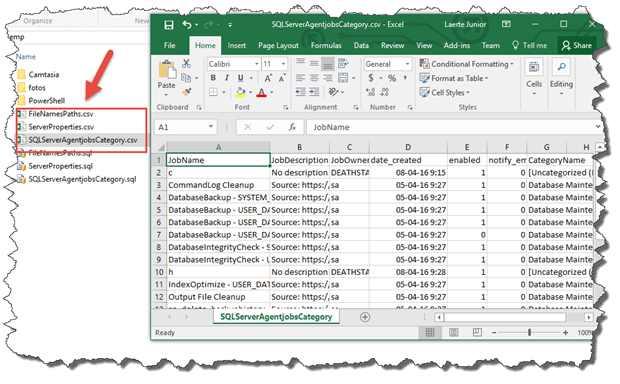Apply red font color A

(261, 93)
